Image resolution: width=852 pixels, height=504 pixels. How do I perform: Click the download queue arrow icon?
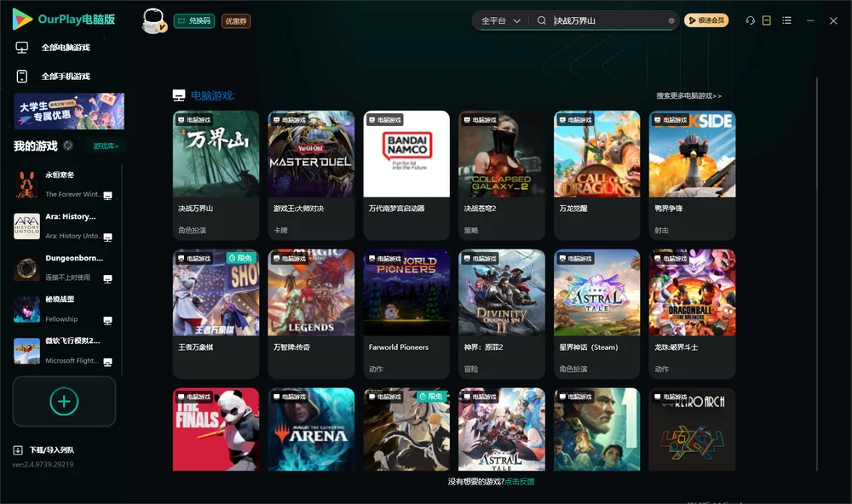tap(18, 450)
